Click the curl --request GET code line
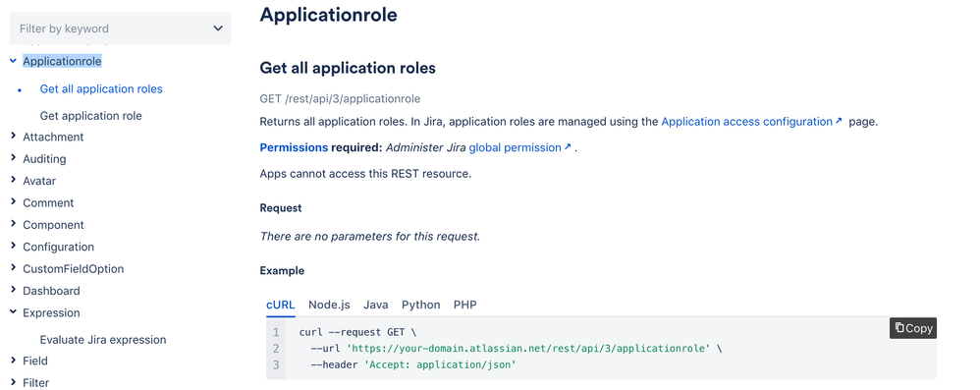 [x=356, y=332]
